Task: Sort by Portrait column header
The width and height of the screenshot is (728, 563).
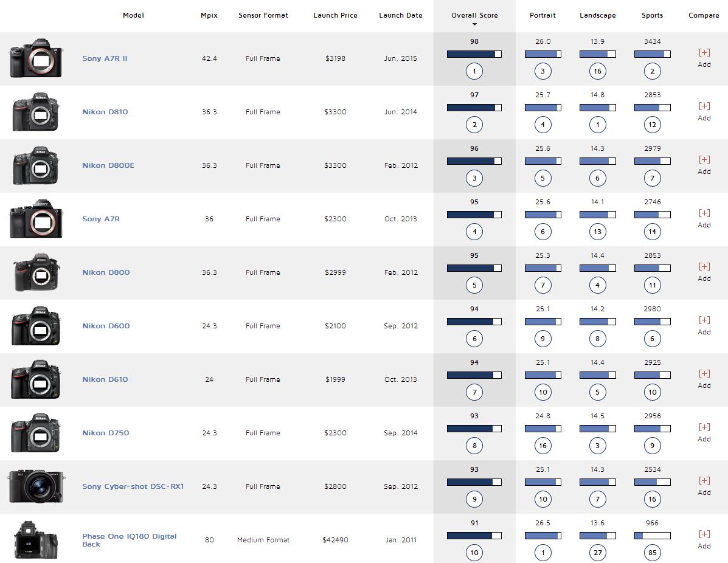Action: click(543, 15)
